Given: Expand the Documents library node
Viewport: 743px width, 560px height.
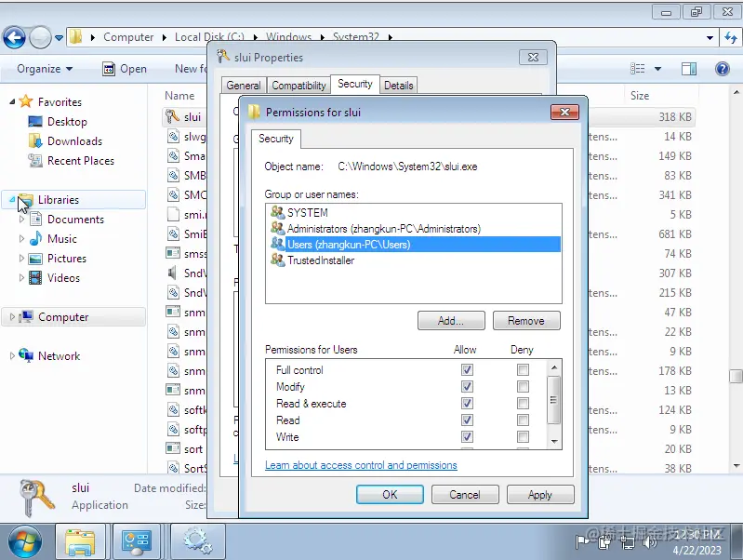Looking at the screenshot, I should pos(21,219).
